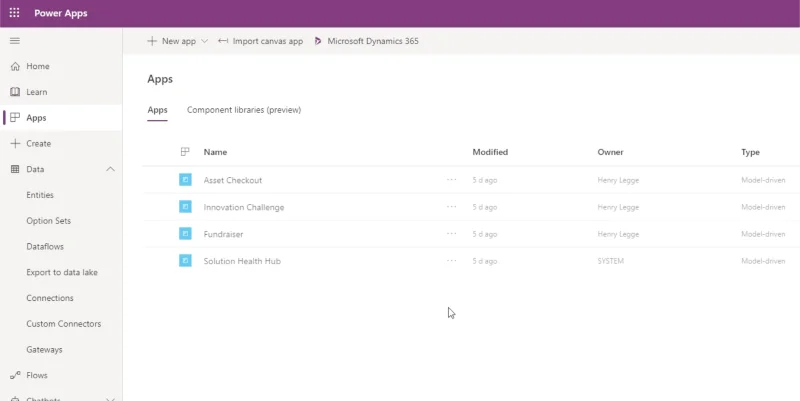The width and height of the screenshot is (800, 401).
Task: Sort by the Owner column header
Action: pyautogui.click(x=610, y=152)
